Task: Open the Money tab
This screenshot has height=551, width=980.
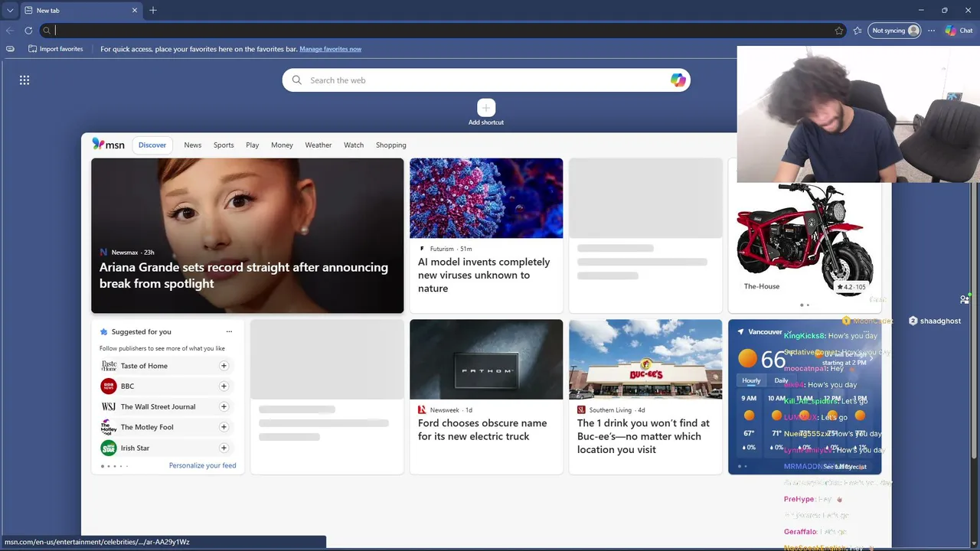Action: coord(282,145)
